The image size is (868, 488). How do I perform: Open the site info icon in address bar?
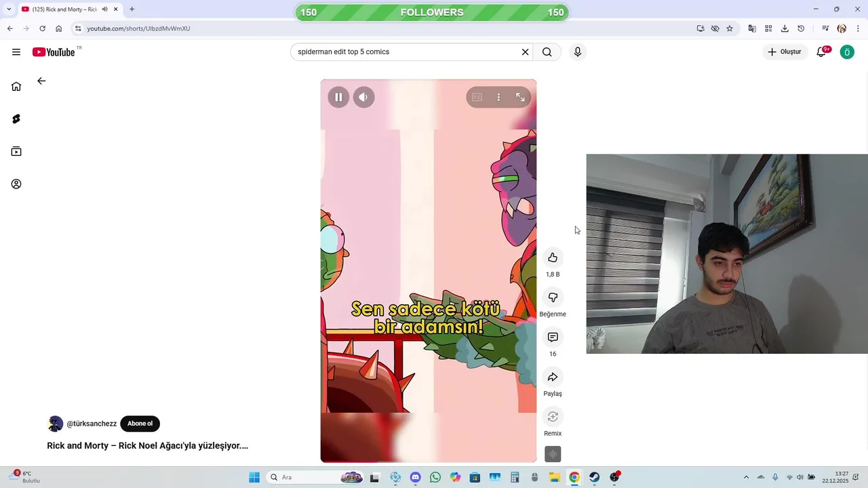coord(78,28)
